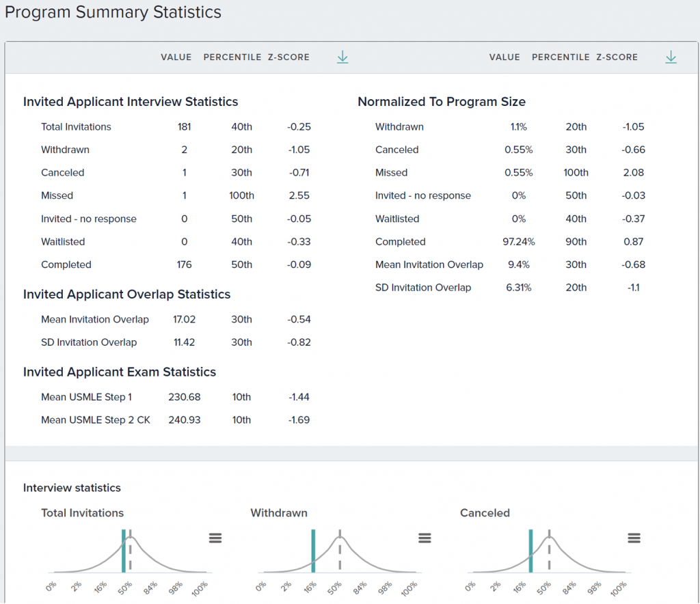
Task: Click the right table's Z-SCORE column header
Action: [617, 57]
